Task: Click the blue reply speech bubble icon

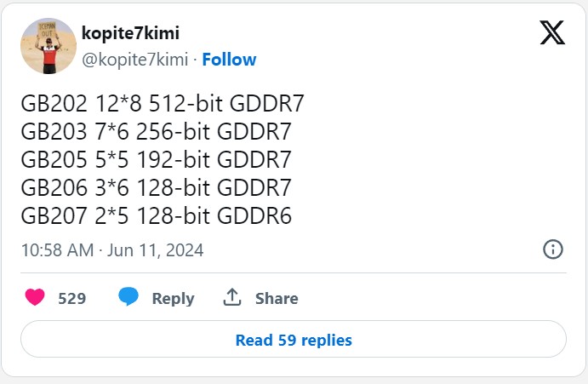Action: 128,296
